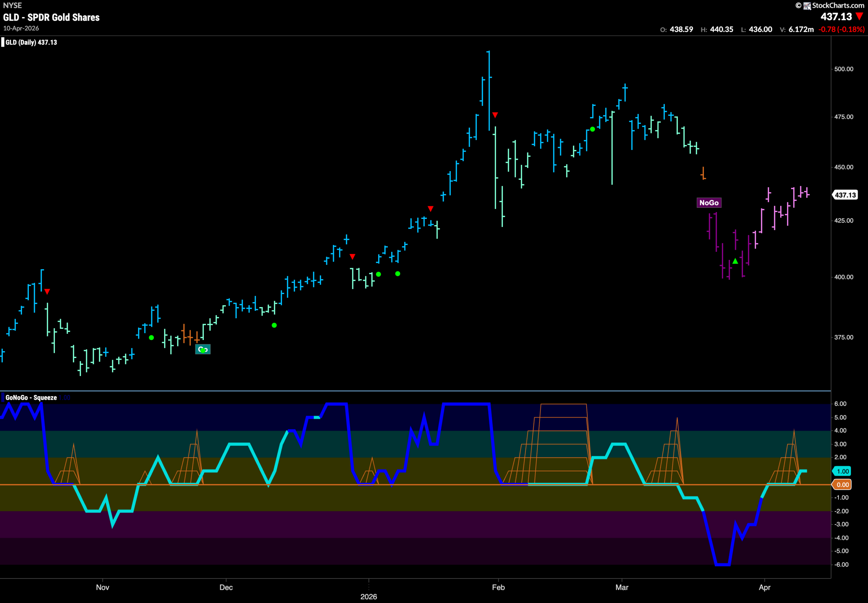
Task: Click the Nov label on time axis
Action: coord(102,587)
